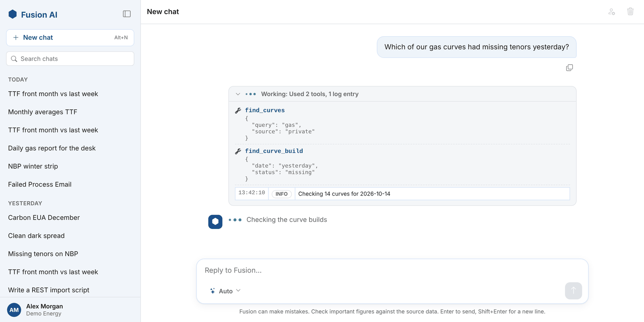Click the Fusion AI hexagon logo
This screenshot has height=322, width=644.
(12, 14)
